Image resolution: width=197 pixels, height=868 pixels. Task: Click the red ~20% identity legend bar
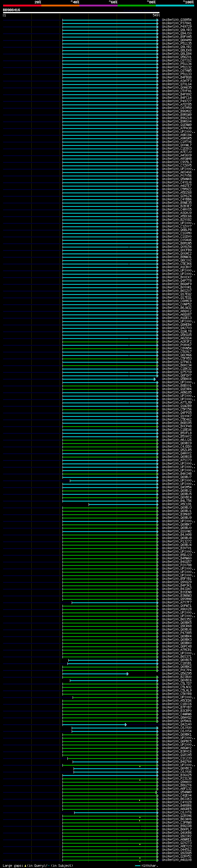(x=22, y=6)
